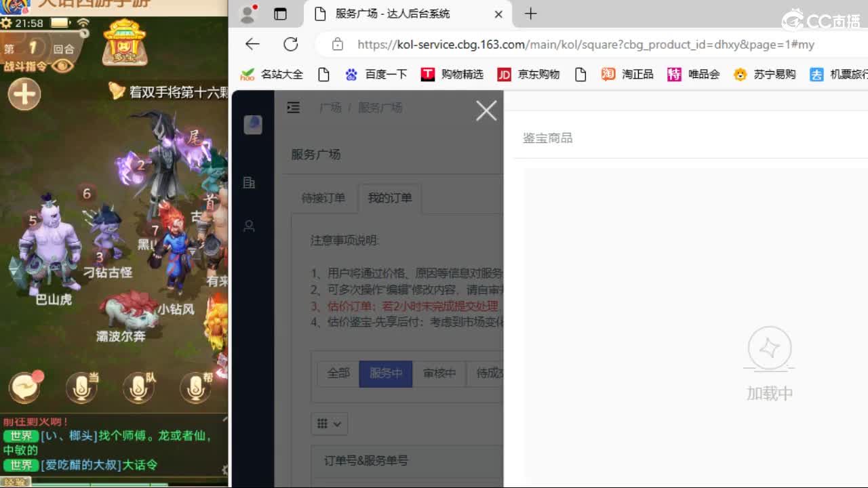Click the 淘正品 bookmark icon
The height and width of the screenshot is (488, 868).
(608, 74)
